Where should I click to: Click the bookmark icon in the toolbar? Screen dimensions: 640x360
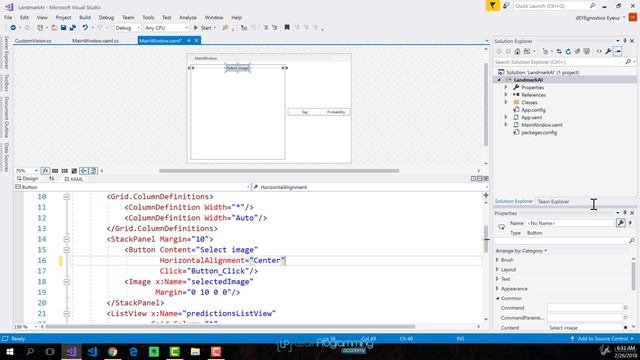[287, 28]
